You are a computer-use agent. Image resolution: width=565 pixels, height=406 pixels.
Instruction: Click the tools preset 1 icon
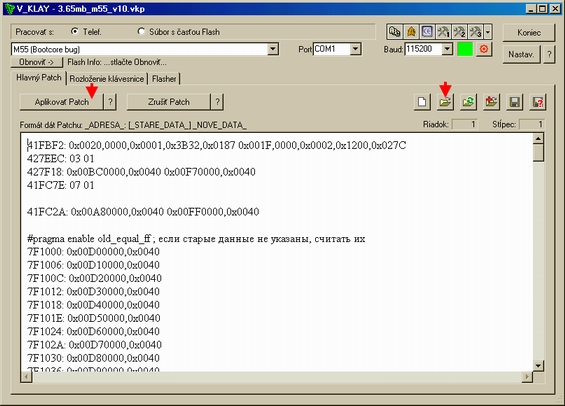tap(443, 32)
